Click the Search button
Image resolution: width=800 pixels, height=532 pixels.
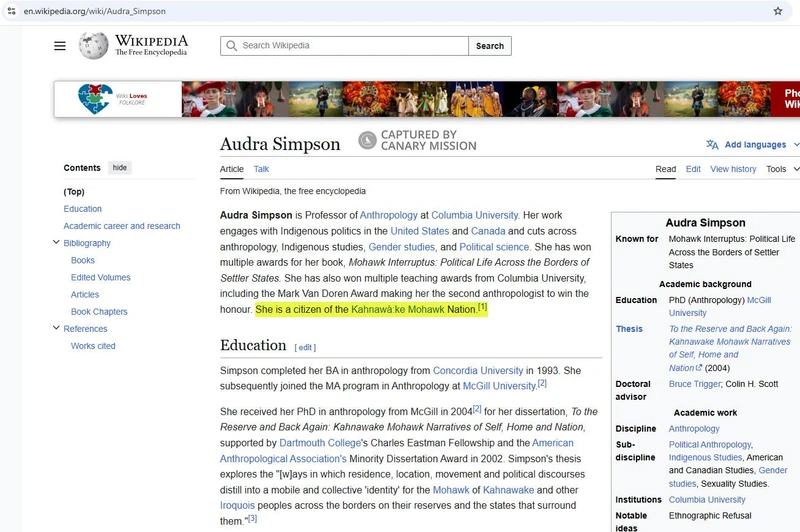pyautogui.click(x=490, y=46)
